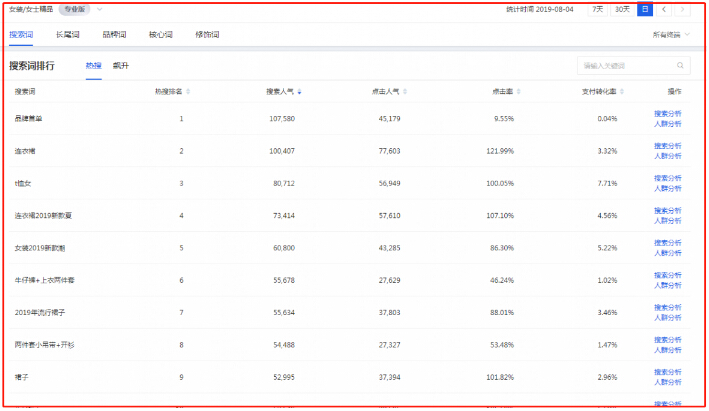Sort by 点击率 column sort icon

point(520,92)
